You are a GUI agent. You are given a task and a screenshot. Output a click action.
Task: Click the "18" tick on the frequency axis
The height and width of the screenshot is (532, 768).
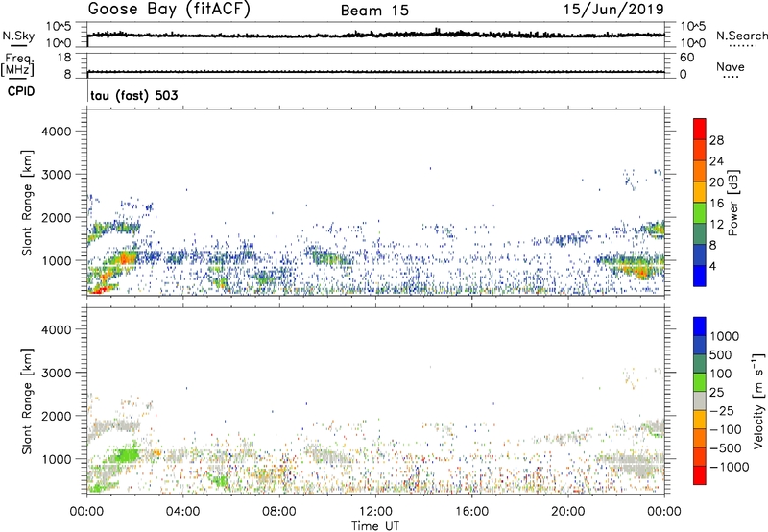coord(64,58)
